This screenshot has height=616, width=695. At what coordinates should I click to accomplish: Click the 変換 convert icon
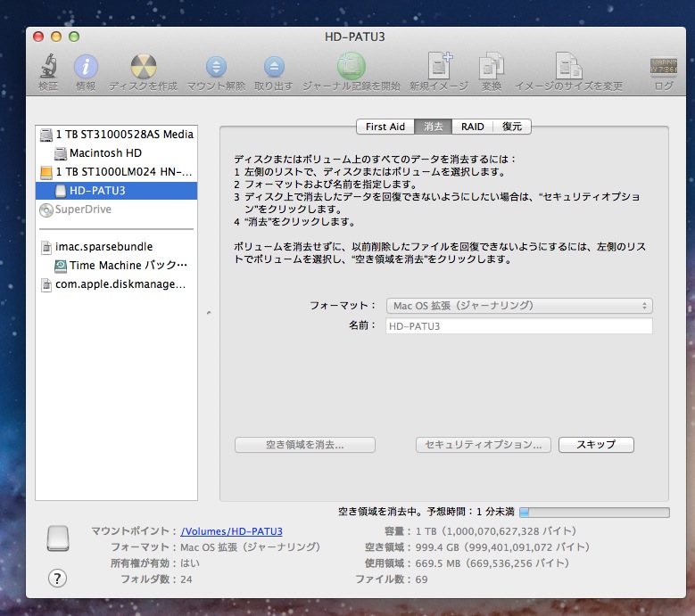492,67
